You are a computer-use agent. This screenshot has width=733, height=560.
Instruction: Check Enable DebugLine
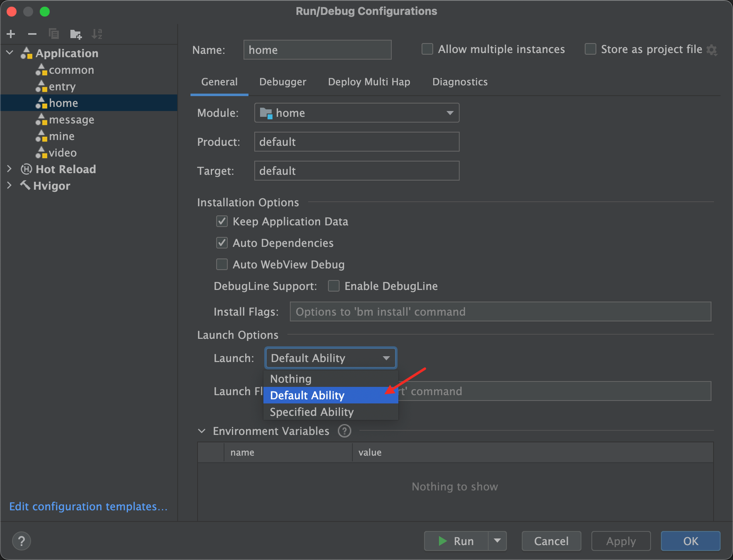point(334,286)
